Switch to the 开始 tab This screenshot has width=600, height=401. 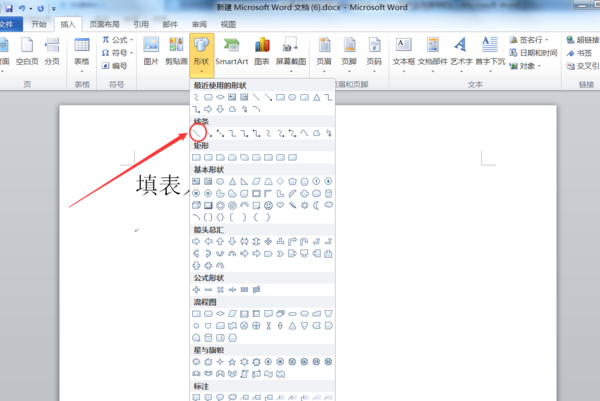tap(39, 24)
